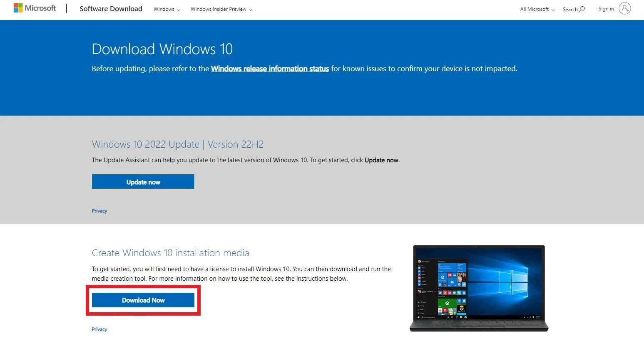
Task: Click the Download Windows 10 heading
Action: [x=162, y=49]
